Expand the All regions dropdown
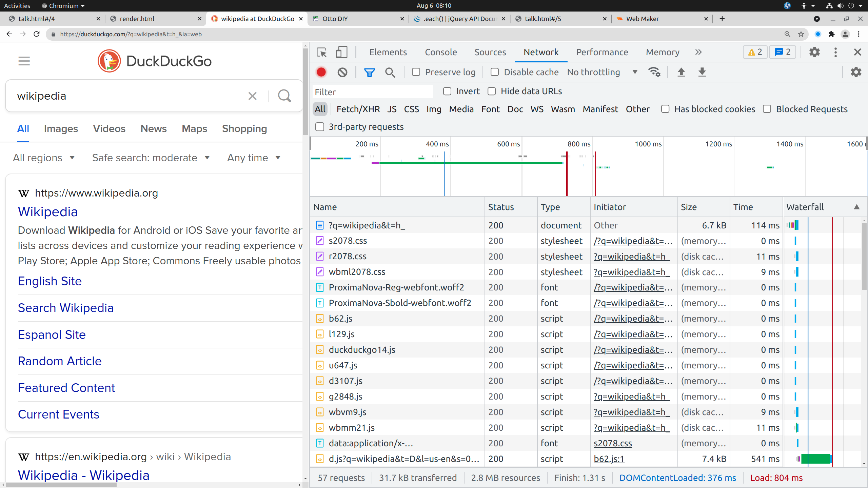 point(44,158)
